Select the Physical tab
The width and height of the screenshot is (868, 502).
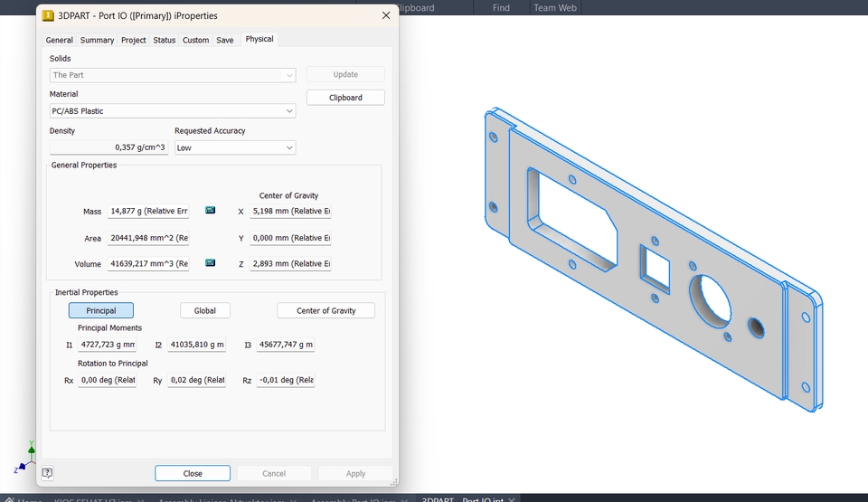point(259,39)
